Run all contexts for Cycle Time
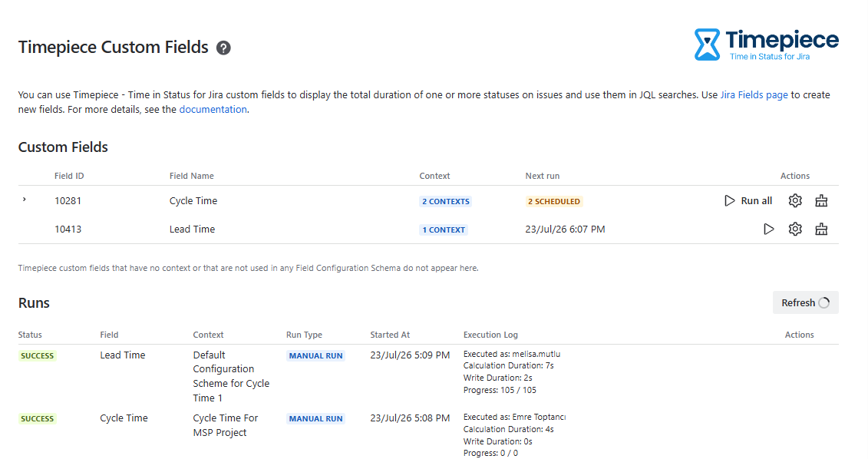 click(x=748, y=201)
